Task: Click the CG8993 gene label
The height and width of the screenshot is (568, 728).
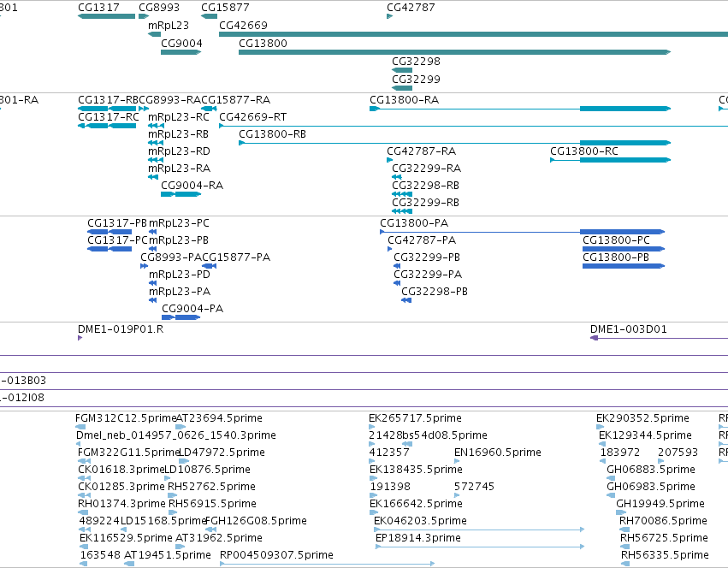Action: coord(159,8)
